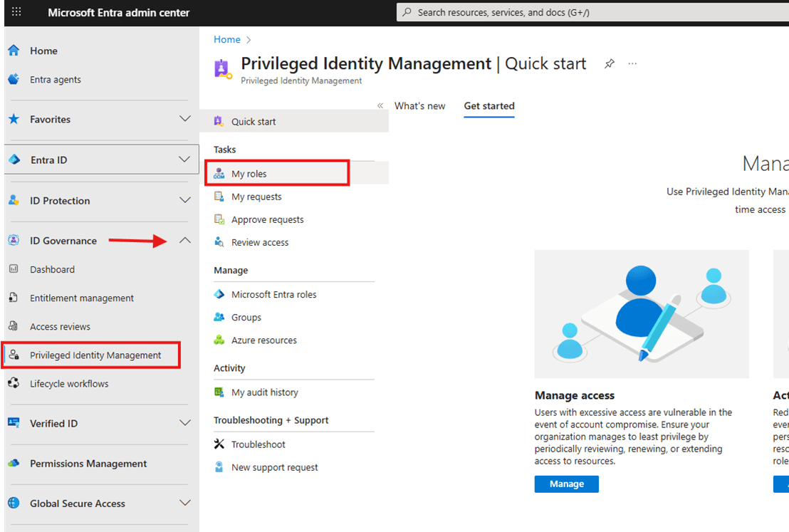Click the Azure resources icon
Viewport: 789px width, 532px height.
[219, 340]
